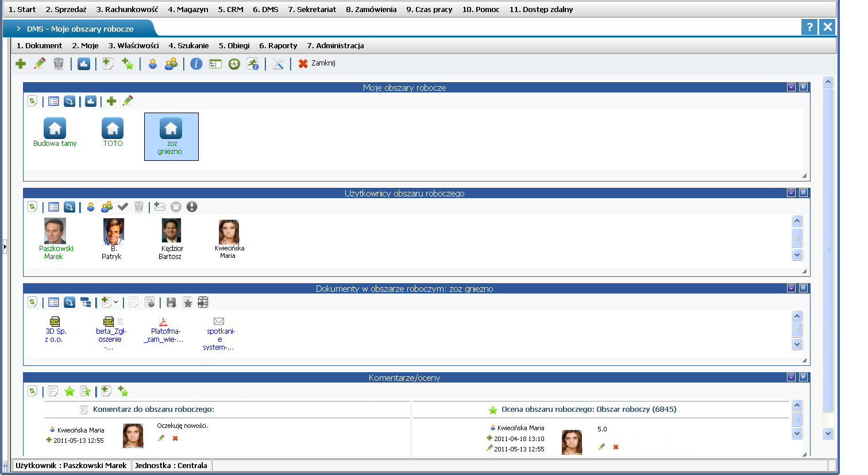Open the 3. Rachunkowość menu

pos(127,9)
